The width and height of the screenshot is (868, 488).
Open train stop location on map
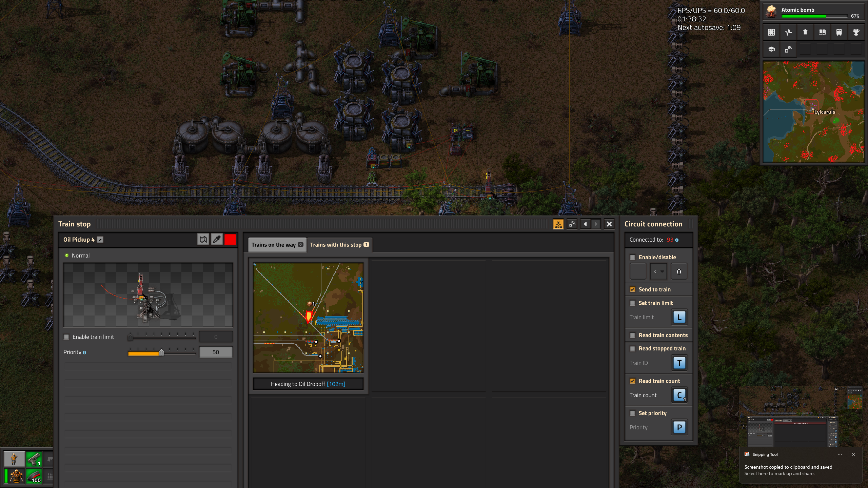click(x=203, y=240)
